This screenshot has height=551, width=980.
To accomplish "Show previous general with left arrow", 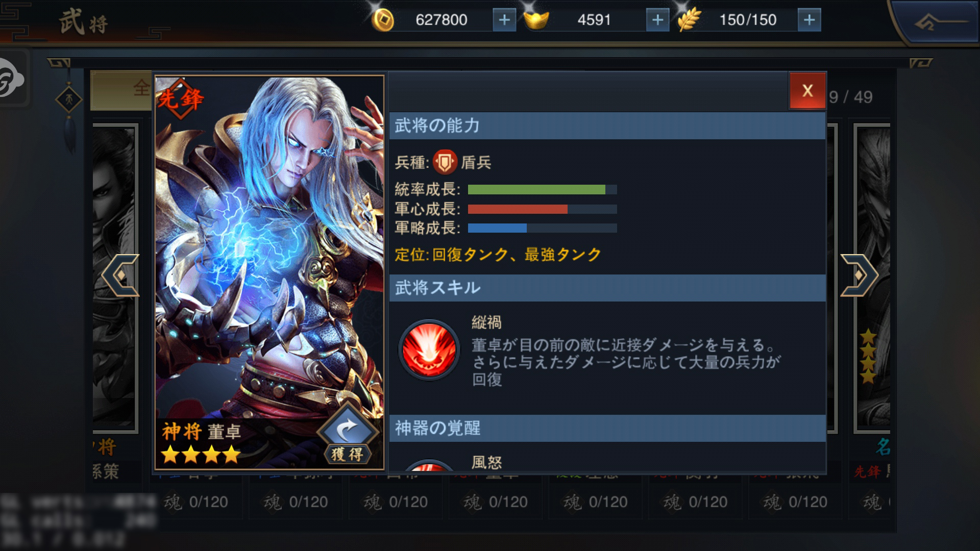I will [121, 275].
